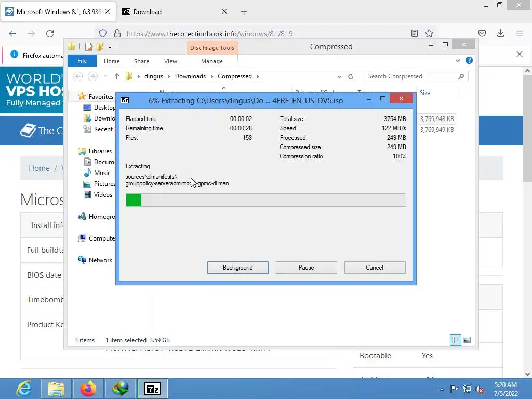Screen dimensions: 532x399
Task: Go up one folder level arrow
Action: (117, 76)
